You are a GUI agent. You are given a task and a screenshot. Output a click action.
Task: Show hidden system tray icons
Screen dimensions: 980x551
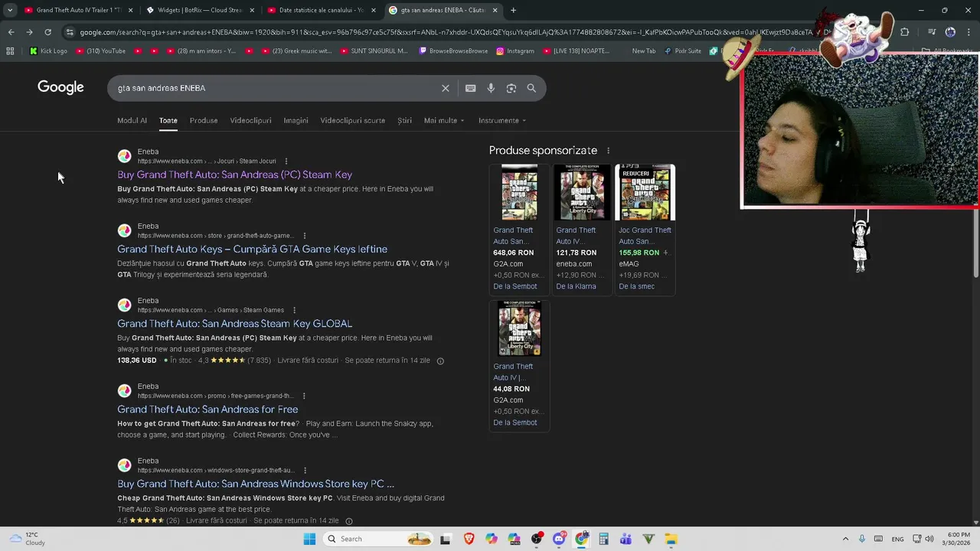click(845, 539)
